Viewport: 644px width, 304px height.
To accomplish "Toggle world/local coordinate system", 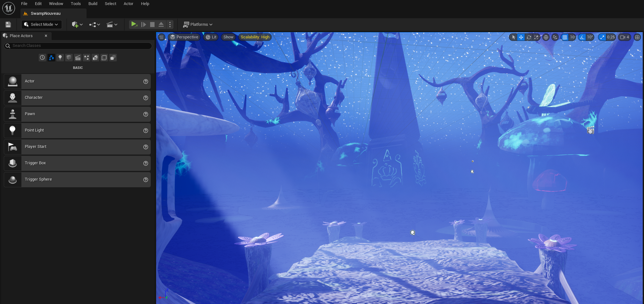I will [545, 37].
